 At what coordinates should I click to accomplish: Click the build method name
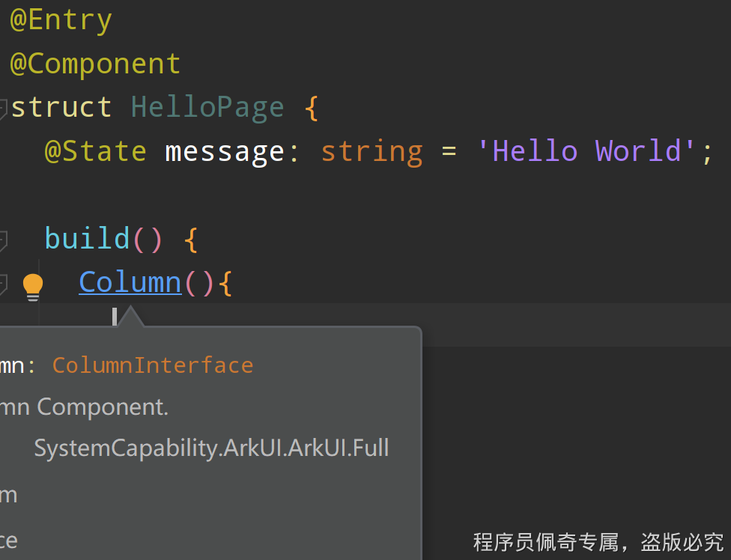[88, 239]
